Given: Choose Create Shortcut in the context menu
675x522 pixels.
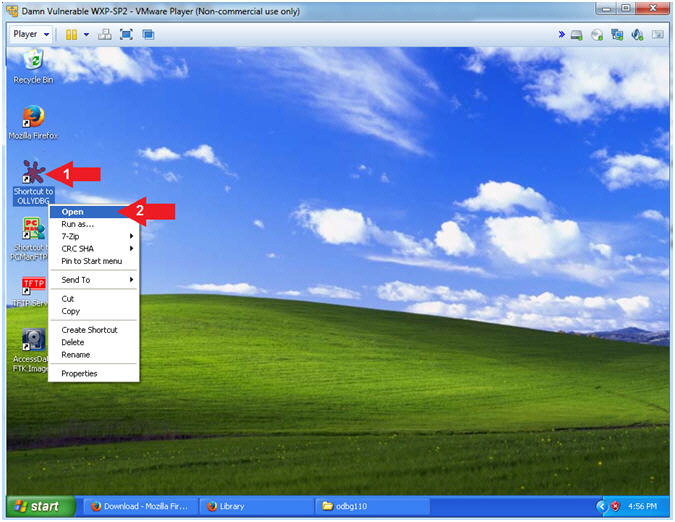Looking at the screenshot, I should [94, 330].
